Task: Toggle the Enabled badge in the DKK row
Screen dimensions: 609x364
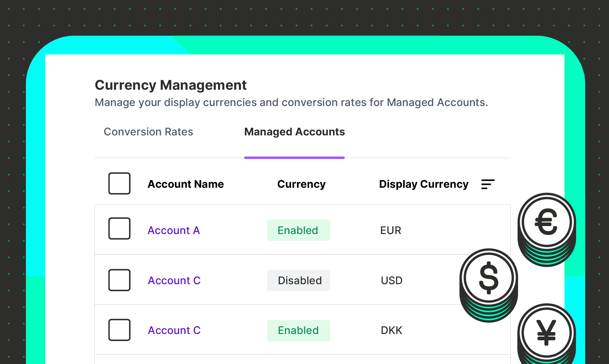Action: pos(298,330)
